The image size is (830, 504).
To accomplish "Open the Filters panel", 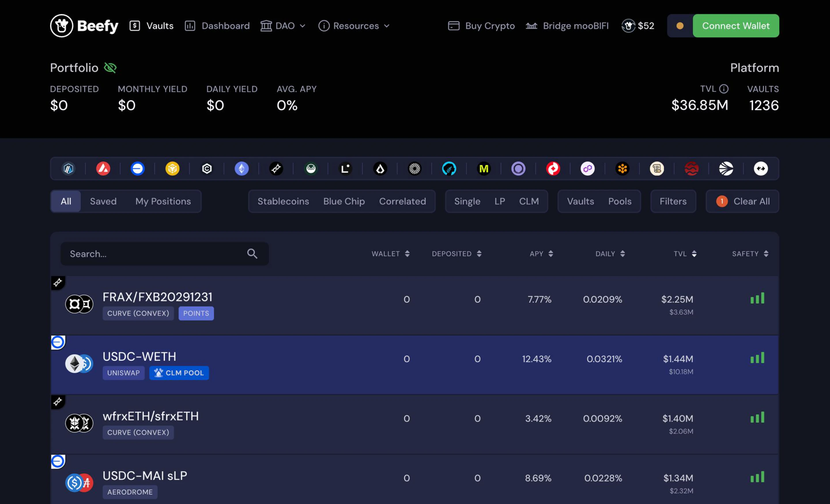I will pos(673,201).
